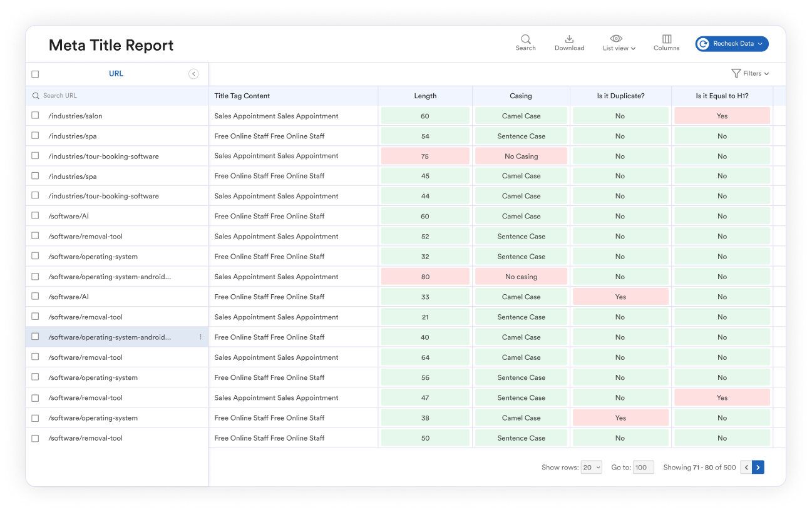
Task: Click the red 75 length cell
Action: 425,156
